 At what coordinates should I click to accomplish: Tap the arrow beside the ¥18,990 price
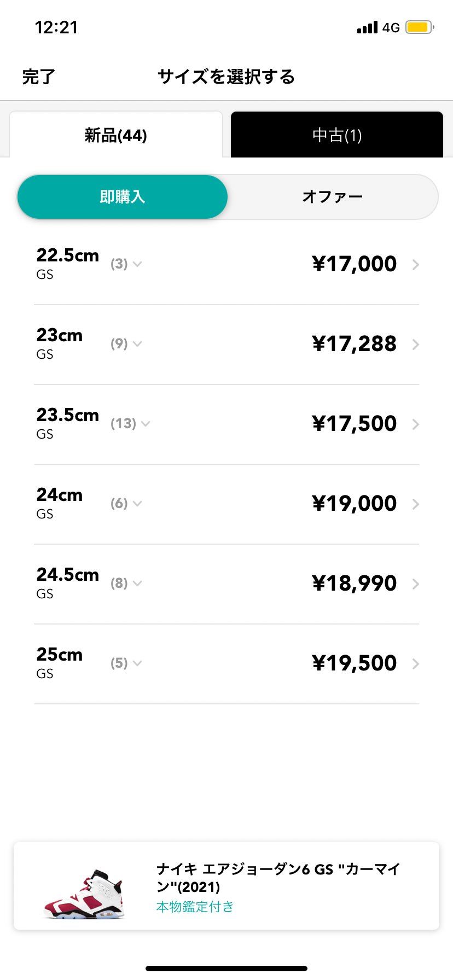tap(416, 584)
